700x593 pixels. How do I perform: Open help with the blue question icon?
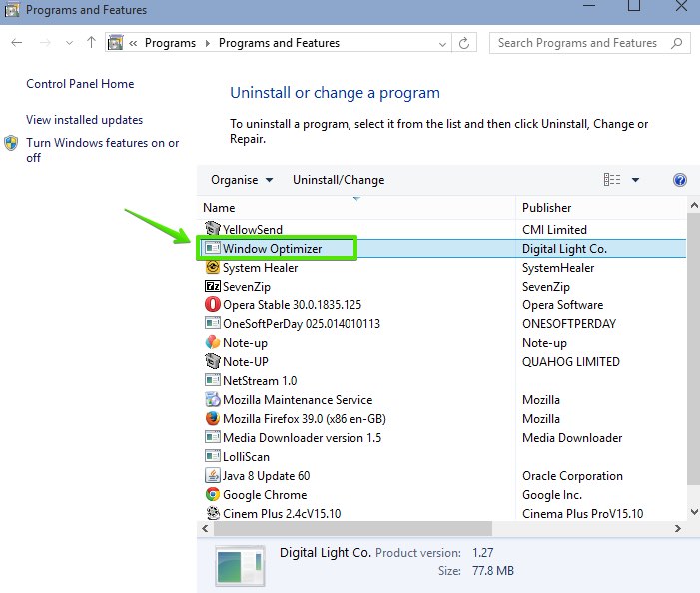pos(680,180)
